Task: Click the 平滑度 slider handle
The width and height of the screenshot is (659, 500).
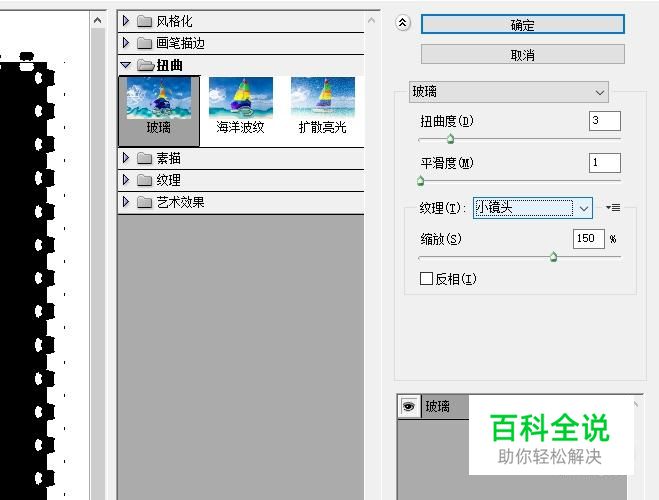Action: click(420, 181)
